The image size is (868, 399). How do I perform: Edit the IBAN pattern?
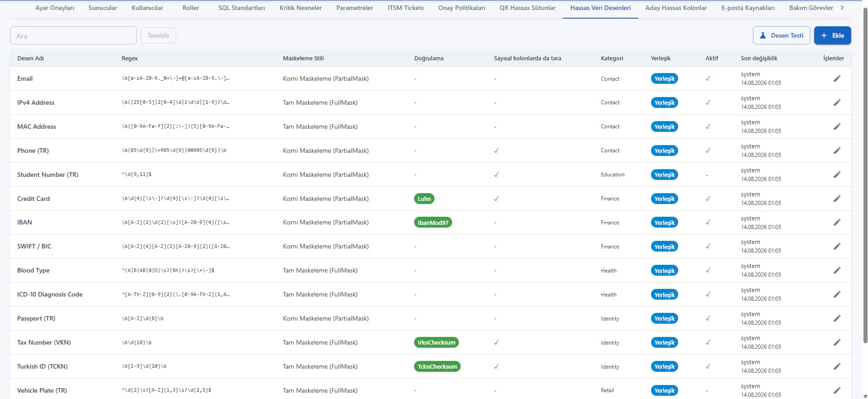837,222
